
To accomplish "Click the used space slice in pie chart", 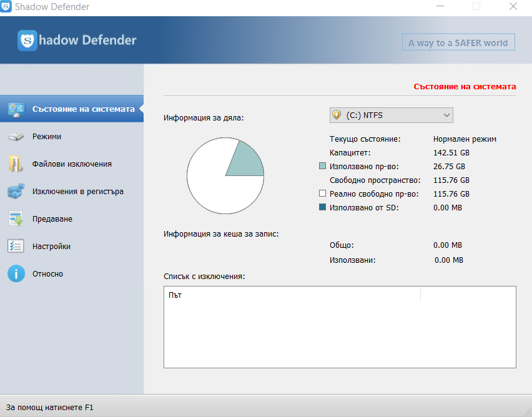I will (246, 161).
